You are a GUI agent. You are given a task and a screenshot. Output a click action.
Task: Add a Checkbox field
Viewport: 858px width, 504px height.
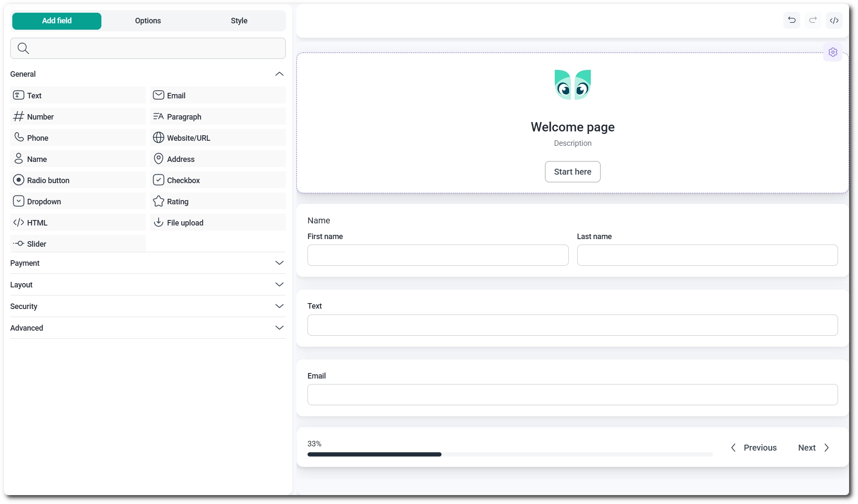(x=218, y=180)
